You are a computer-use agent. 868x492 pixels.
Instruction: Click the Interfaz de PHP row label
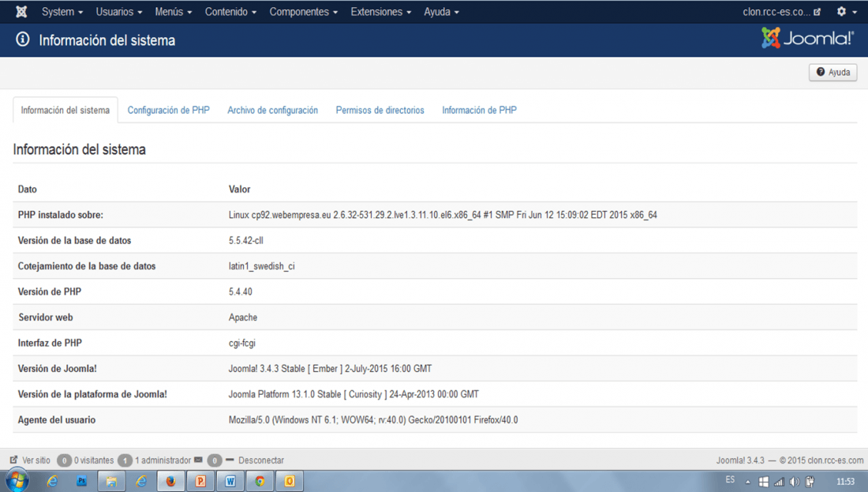(50, 343)
